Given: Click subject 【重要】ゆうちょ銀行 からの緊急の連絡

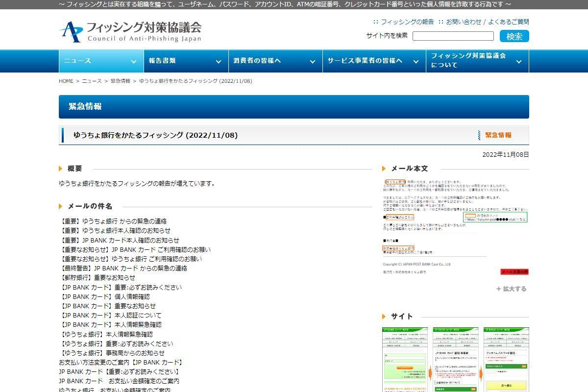Looking at the screenshot, I should tap(113, 221).
